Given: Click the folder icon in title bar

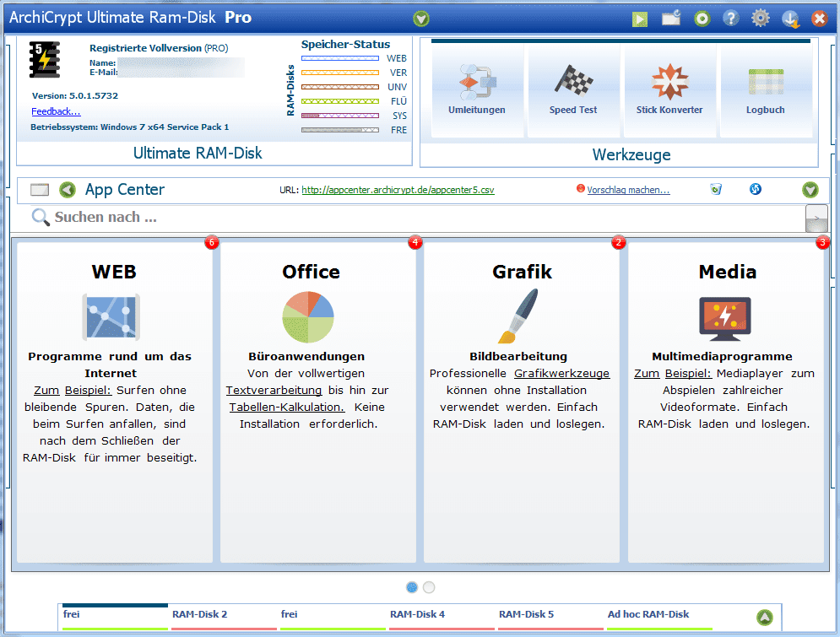Looking at the screenshot, I should pyautogui.click(x=670, y=19).
